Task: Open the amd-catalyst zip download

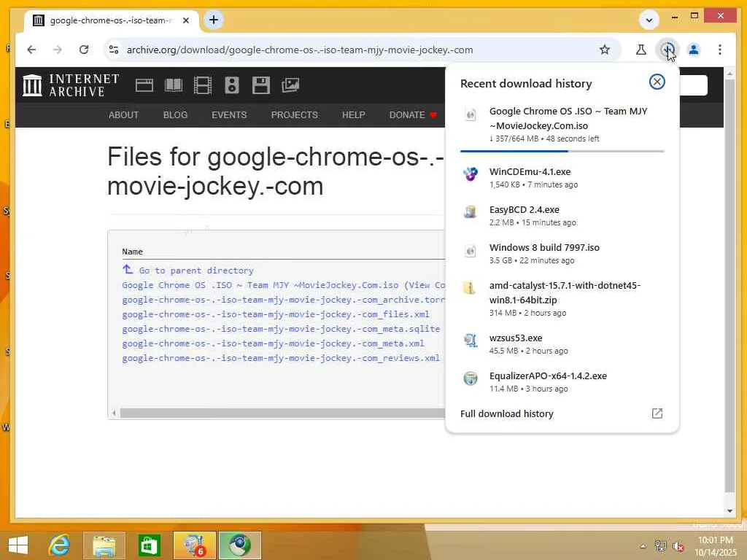Action: (562, 298)
